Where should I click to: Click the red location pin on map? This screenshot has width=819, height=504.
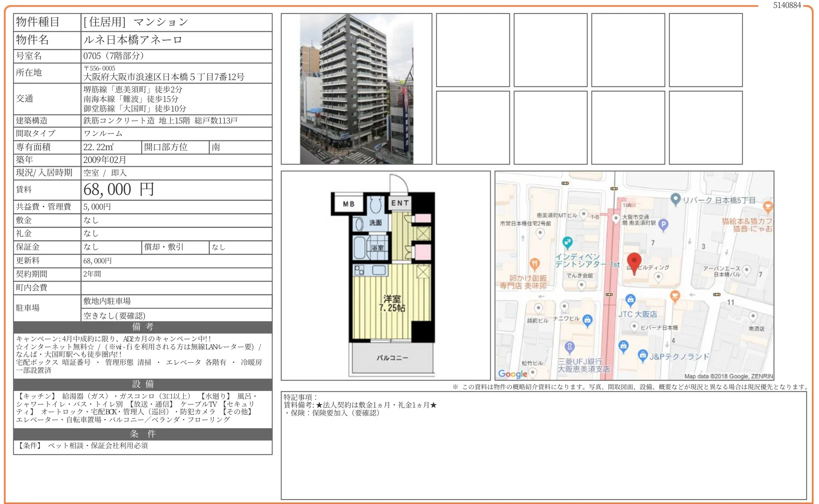(634, 261)
